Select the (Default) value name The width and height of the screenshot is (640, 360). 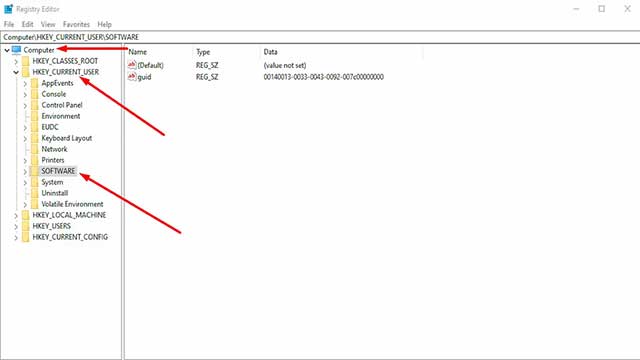tap(151, 65)
